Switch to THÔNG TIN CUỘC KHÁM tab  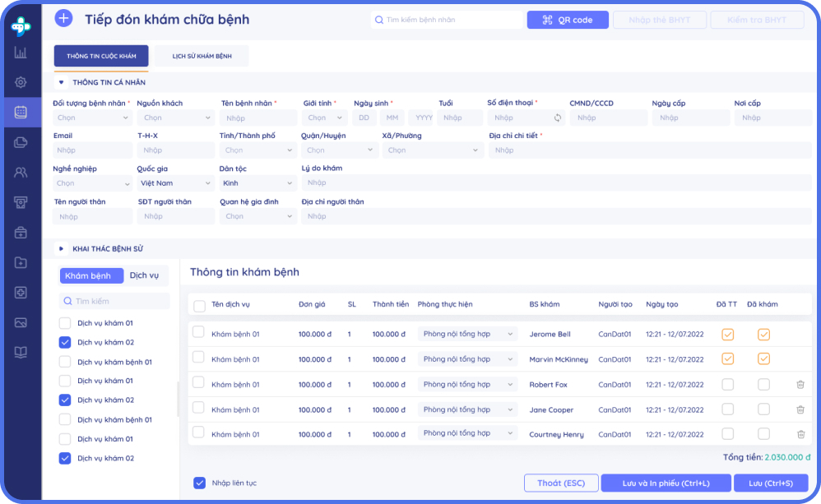tap(101, 56)
